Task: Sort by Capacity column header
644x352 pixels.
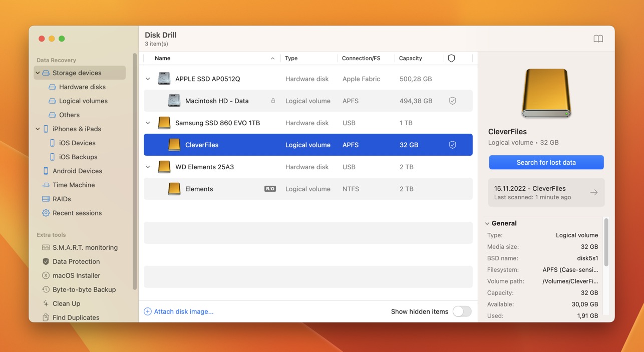Action: click(x=411, y=59)
